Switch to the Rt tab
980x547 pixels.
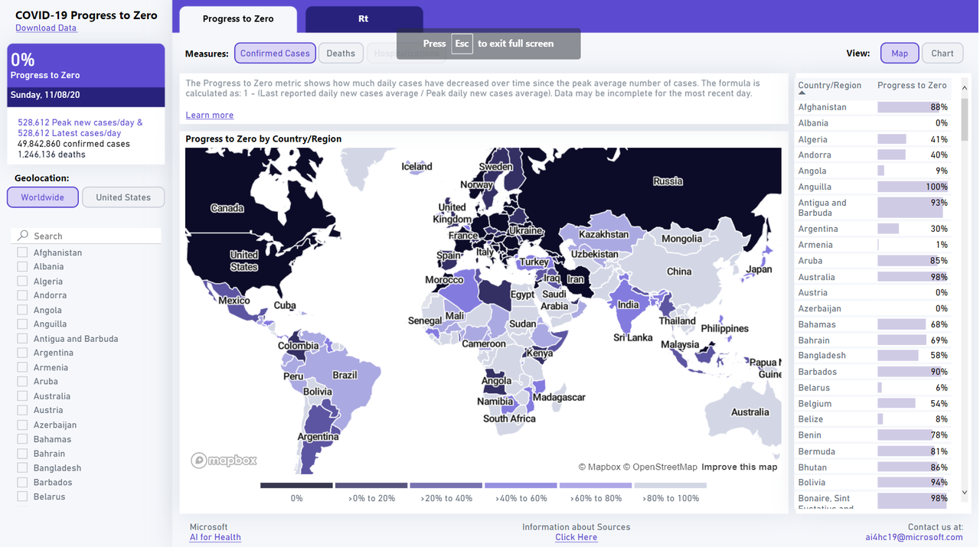point(364,19)
